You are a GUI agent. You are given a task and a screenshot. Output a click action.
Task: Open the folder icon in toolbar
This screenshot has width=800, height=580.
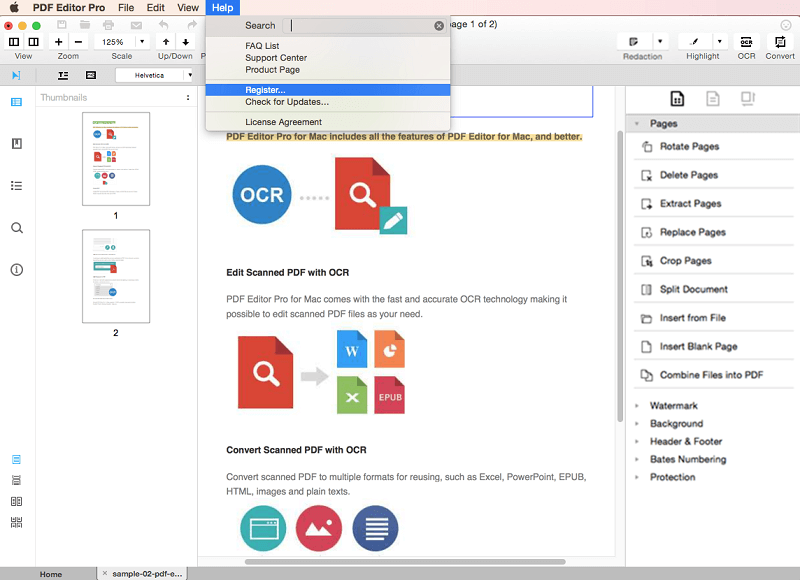click(85, 24)
